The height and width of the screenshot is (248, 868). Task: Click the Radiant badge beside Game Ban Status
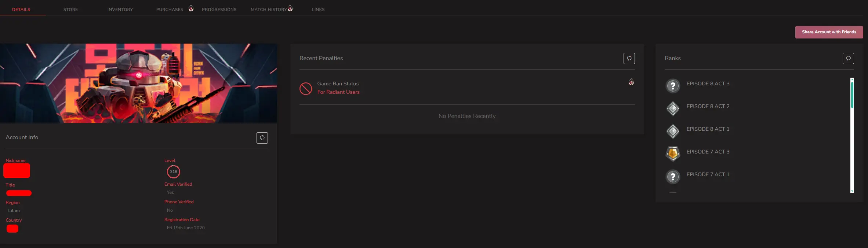click(x=631, y=82)
